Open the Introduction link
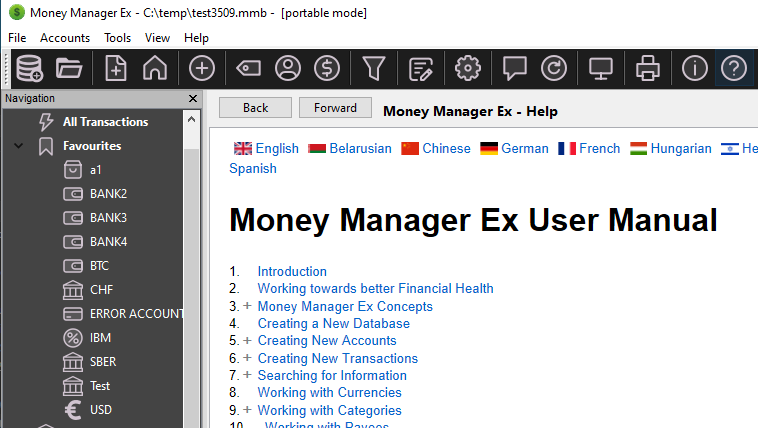 pos(292,271)
